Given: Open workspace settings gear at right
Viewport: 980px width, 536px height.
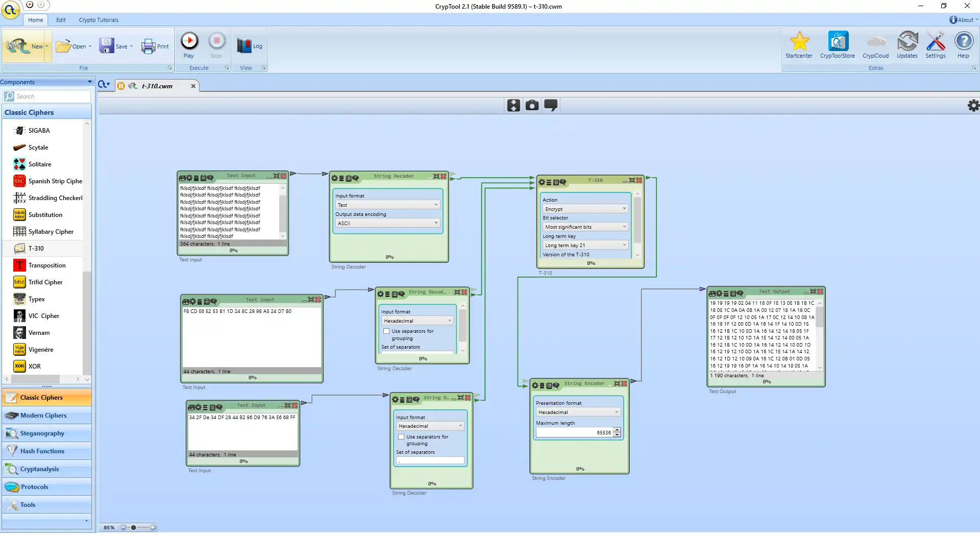Looking at the screenshot, I should click(973, 105).
